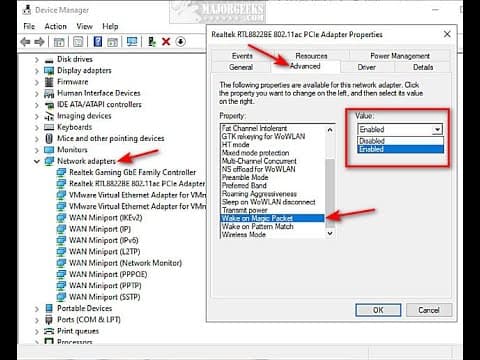Expand the IDE ATA/ATAPI controllers node

pyautogui.click(x=37, y=105)
